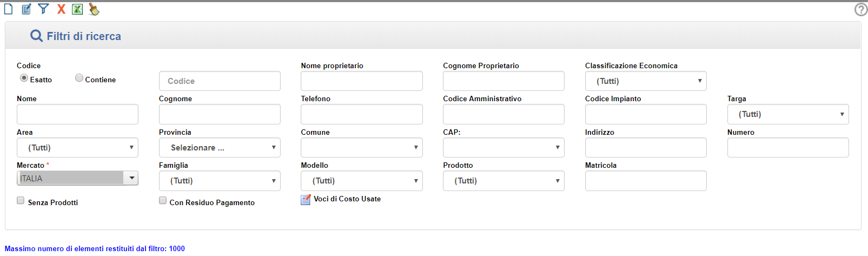Image resolution: width=868 pixels, height=256 pixels.
Task: Click the edit record toolbar icon
Action: tap(26, 9)
